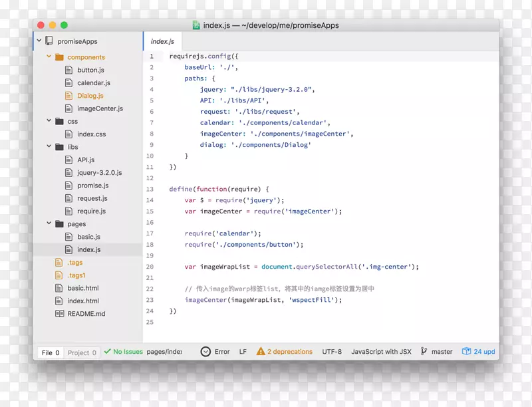This screenshot has height=407, width=532.
Task: Click the LF line ending indicator
Action: coord(242,351)
